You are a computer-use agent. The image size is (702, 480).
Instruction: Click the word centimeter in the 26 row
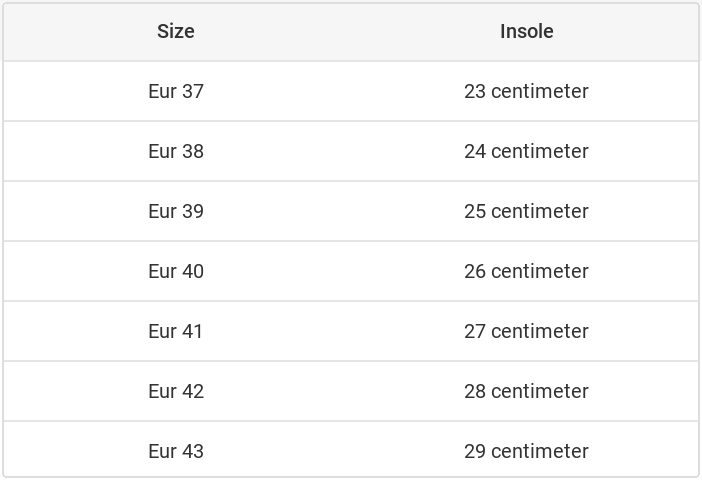[540, 271]
